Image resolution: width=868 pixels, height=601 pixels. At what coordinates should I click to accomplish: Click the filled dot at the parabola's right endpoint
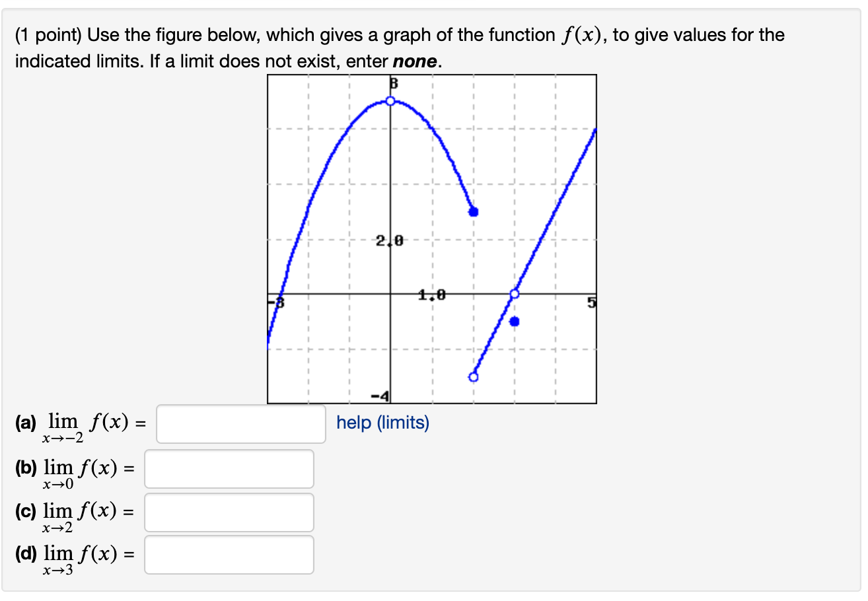(473, 211)
